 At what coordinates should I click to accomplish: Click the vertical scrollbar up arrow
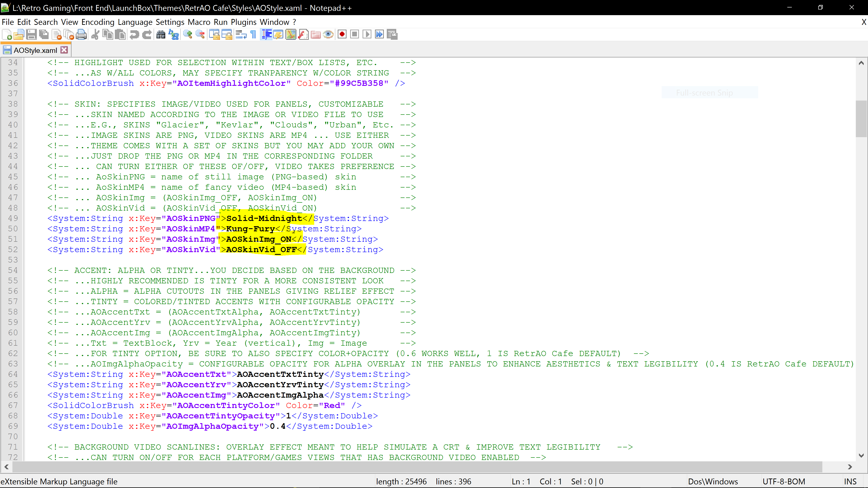861,63
